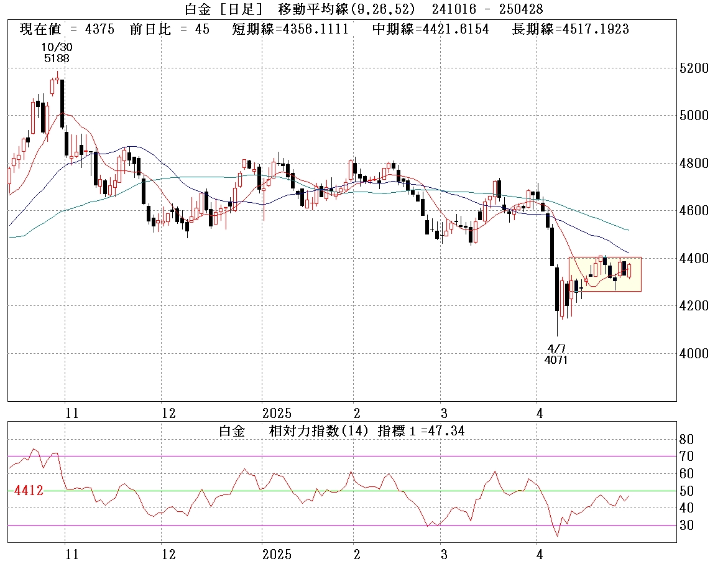Select the 短期線 4356.1111 label

tap(290, 29)
